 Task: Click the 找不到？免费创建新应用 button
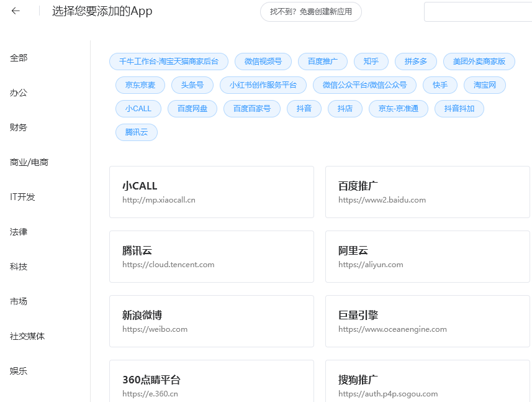(311, 12)
